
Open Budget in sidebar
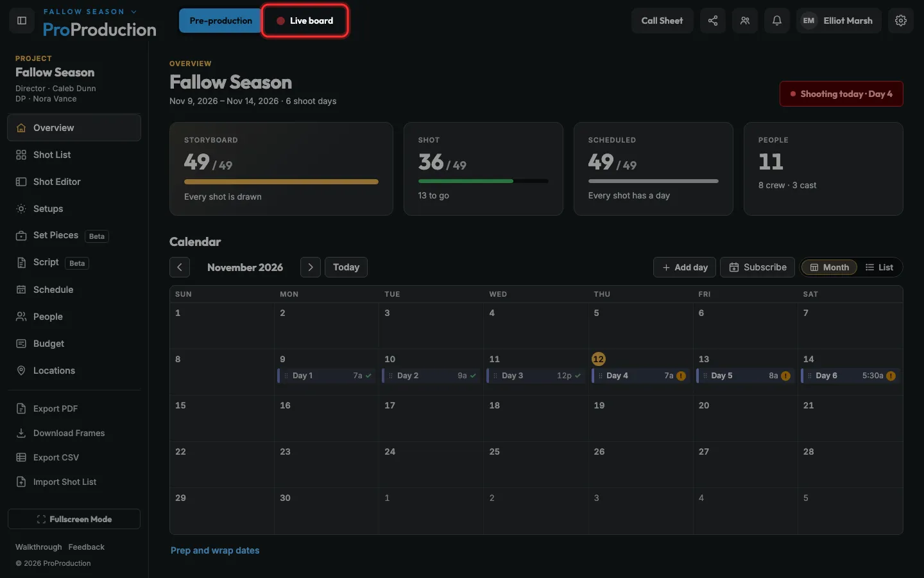click(74, 344)
